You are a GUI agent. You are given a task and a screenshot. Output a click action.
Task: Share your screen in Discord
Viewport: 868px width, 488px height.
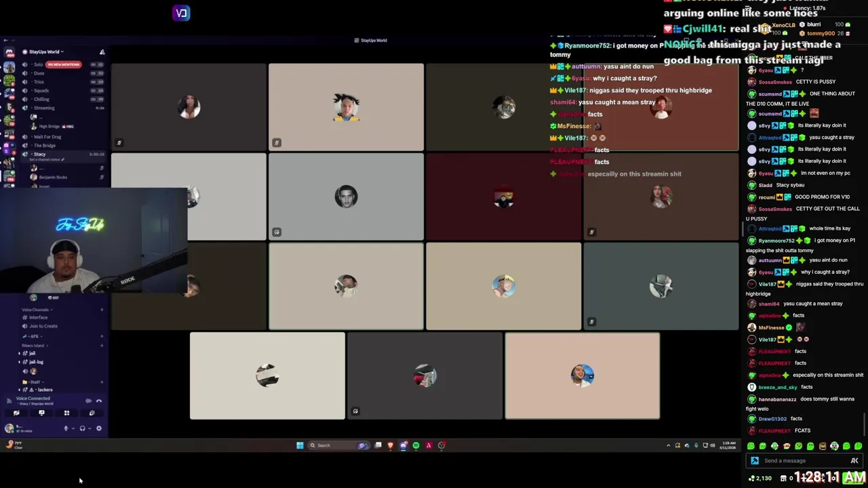pyautogui.click(x=41, y=413)
